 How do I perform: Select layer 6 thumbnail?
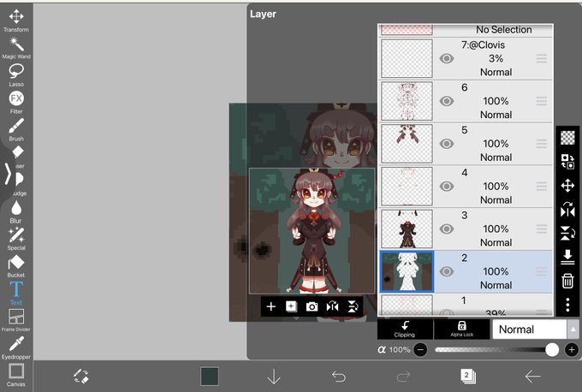(x=407, y=101)
